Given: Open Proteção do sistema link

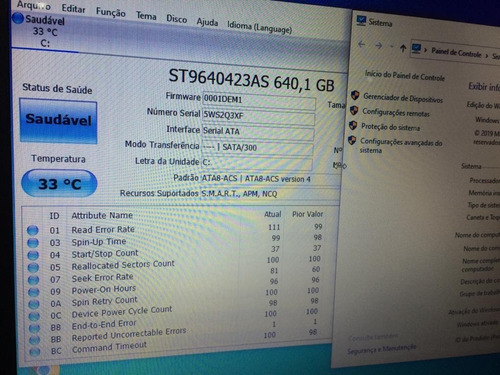Looking at the screenshot, I should coord(390,127).
